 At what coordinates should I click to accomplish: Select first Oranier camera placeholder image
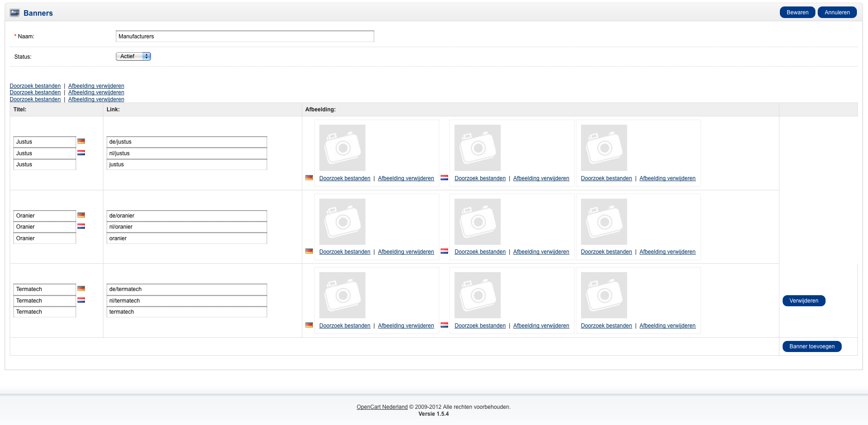(x=342, y=222)
